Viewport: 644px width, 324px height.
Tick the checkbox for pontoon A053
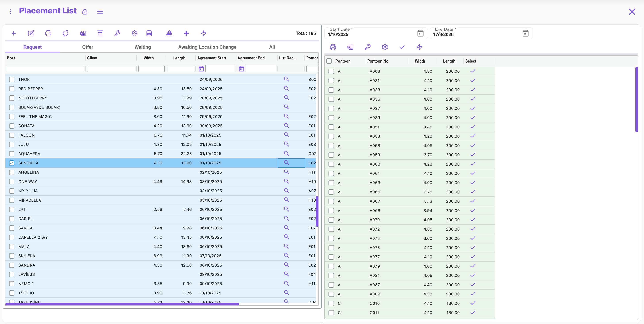click(x=331, y=136)
